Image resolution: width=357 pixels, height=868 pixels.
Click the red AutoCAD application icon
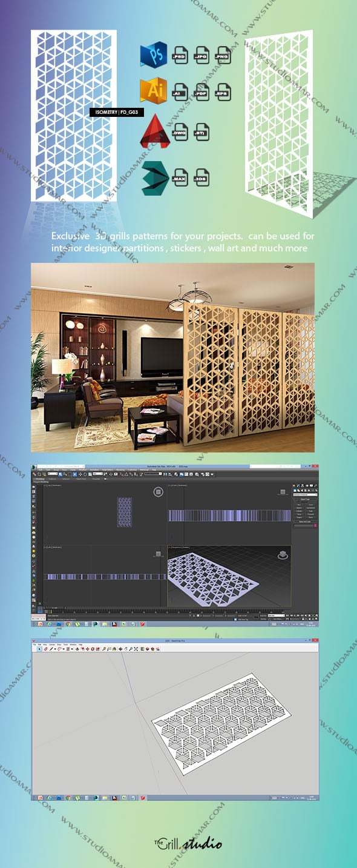click(x=154, y=131)
